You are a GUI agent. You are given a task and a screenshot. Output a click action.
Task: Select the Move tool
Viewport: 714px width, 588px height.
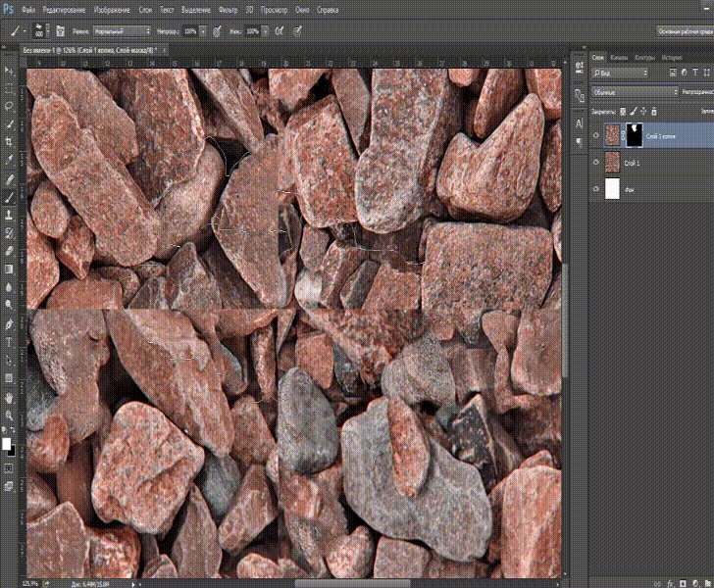9,73
